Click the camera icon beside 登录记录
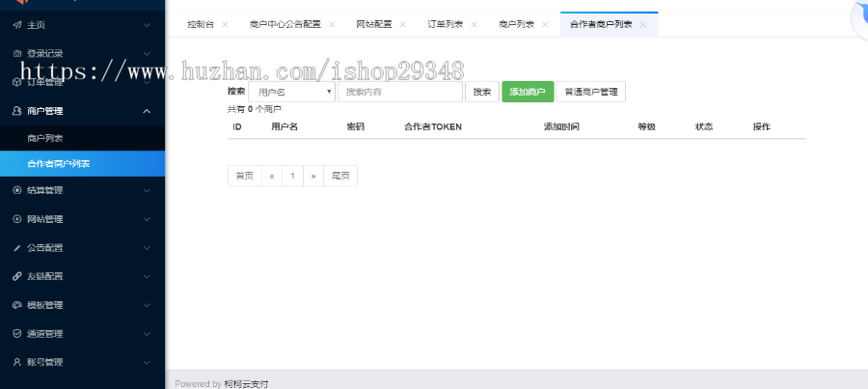 (x=17, y=54)
